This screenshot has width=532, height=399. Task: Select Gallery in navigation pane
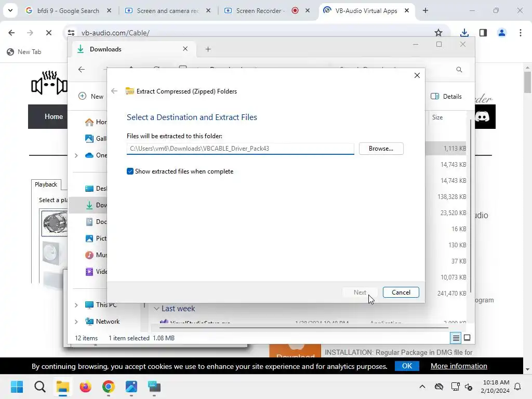[x=96, y=138]
